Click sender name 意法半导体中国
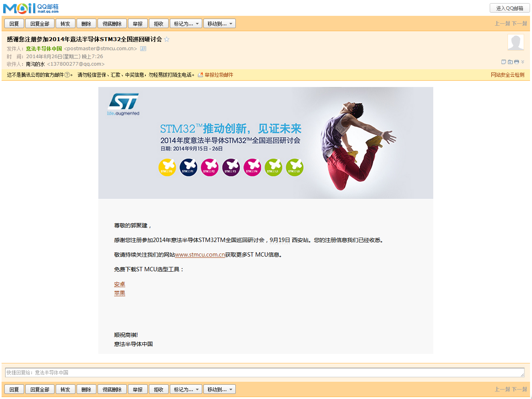 [x=44, y=49]
